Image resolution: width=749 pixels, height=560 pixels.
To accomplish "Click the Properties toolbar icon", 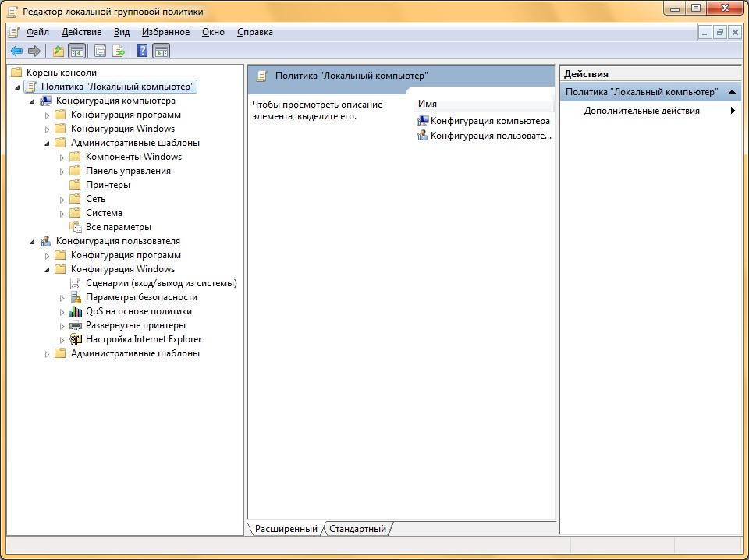I will tap(100, 51).
